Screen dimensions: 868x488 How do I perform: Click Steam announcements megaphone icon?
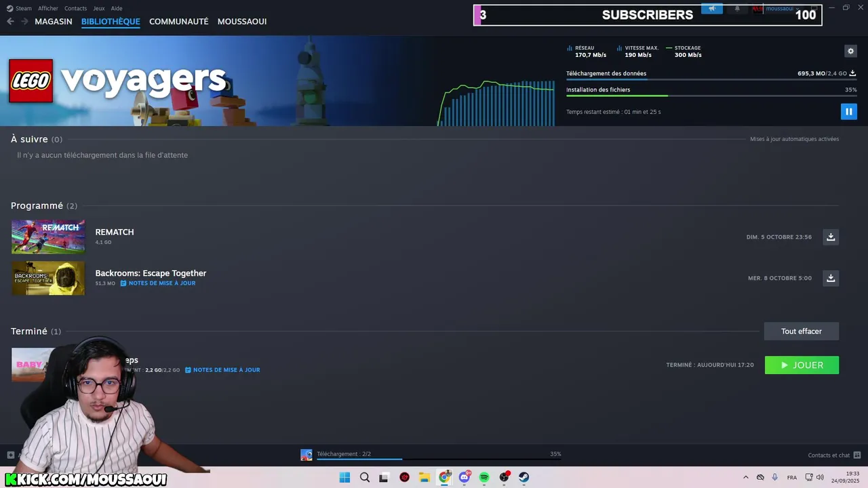712,9
